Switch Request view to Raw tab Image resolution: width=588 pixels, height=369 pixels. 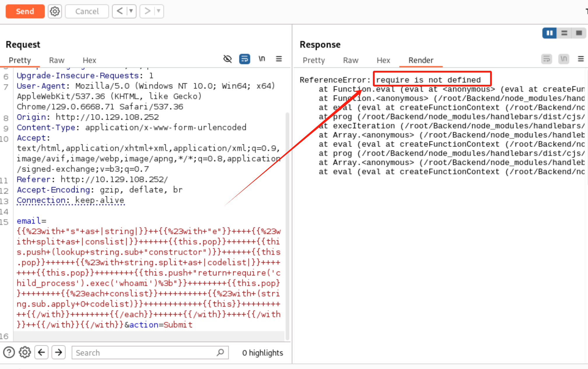[57, 60]
